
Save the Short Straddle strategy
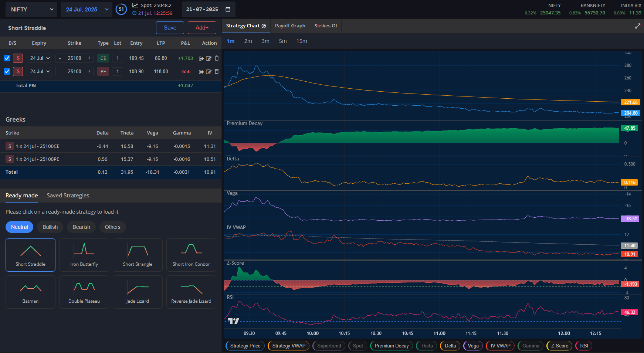point(170,28)
